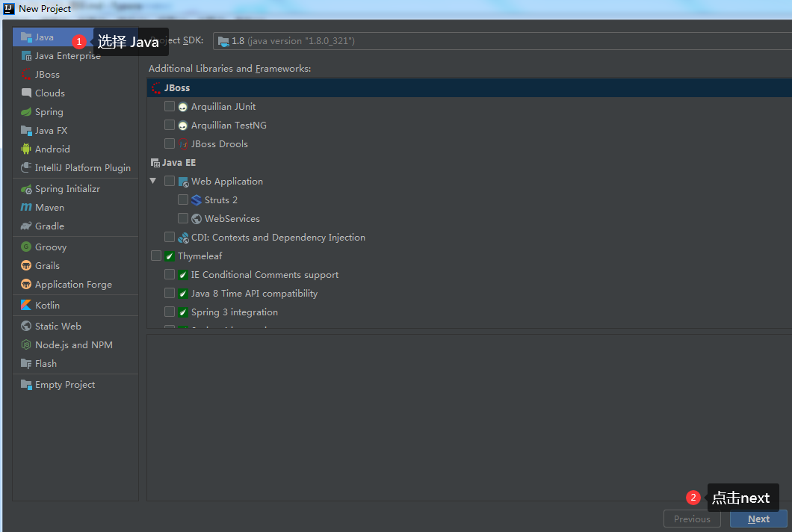The width and height of the screenshot is (792, 532).
Task: Choose the Grails icon
Action: 26,266
